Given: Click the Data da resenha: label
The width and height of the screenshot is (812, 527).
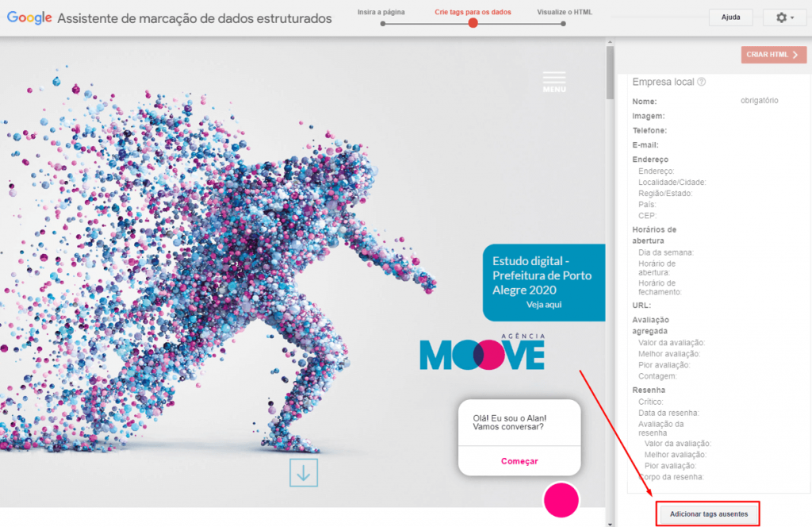Looking at the screenshot, I should [x=668, y=413].
